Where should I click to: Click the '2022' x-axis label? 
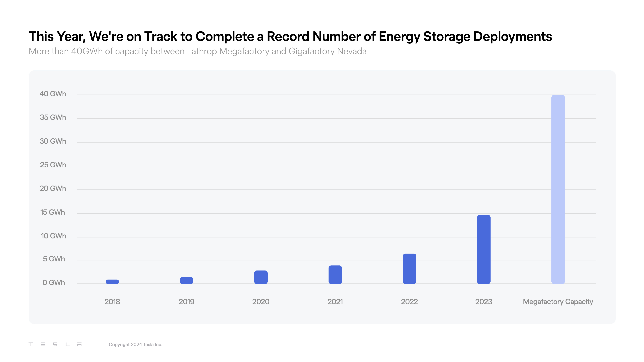coord(409,301)
